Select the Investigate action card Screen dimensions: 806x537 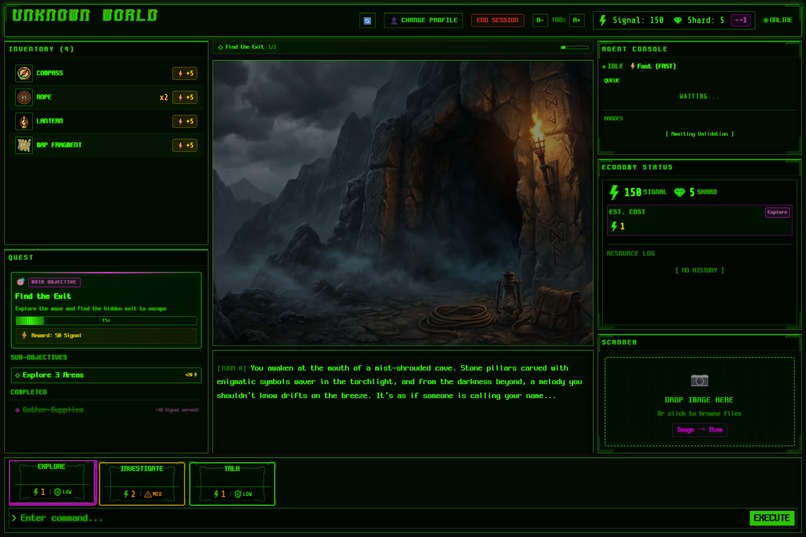pyautogui.click(x=142, y=484)
